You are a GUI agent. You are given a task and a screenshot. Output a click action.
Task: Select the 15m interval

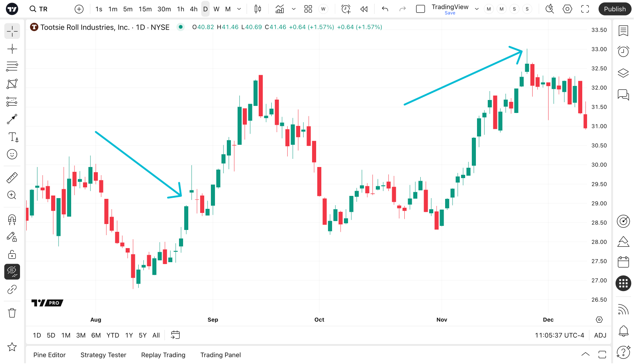tap(145, 9)
